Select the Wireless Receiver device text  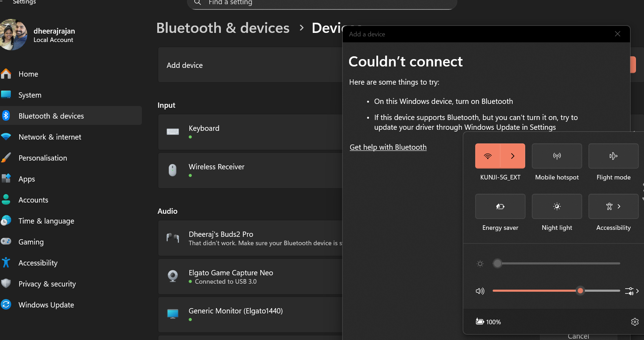(216, 167)
